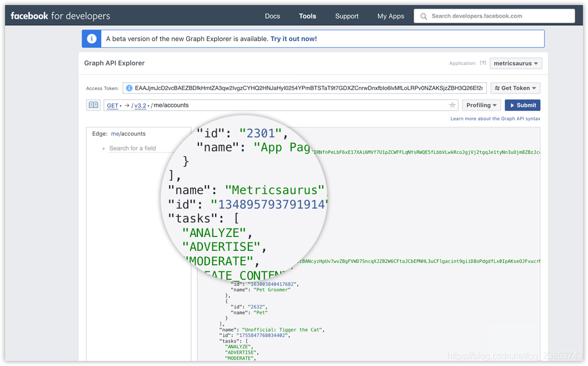Open the Profiling dropdown
This screenshot has height=366, width=588.
point(481,105)
